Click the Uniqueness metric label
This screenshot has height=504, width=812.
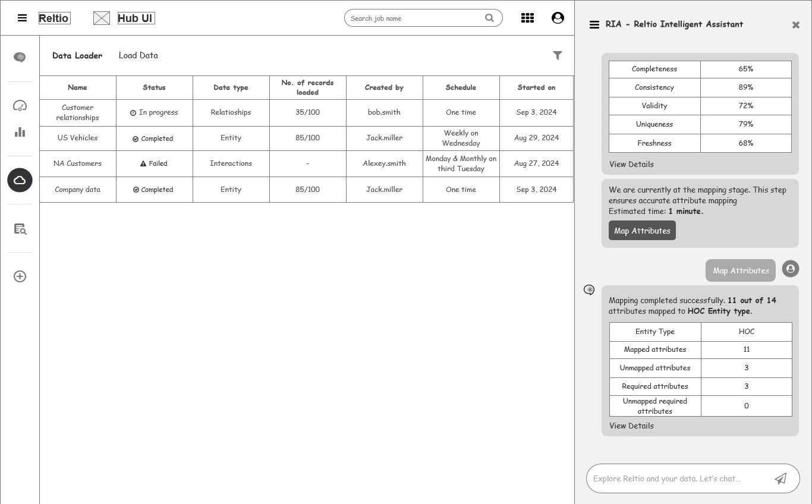tap(654, 124)
